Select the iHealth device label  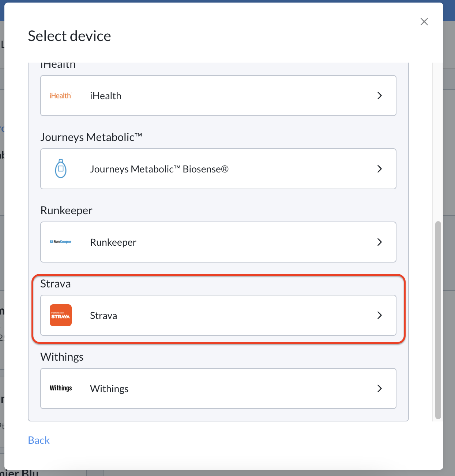(x=106, y=96)
